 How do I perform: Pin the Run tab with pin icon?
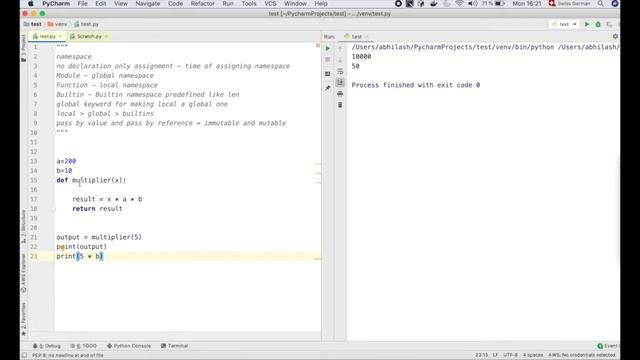click(328, 88)
